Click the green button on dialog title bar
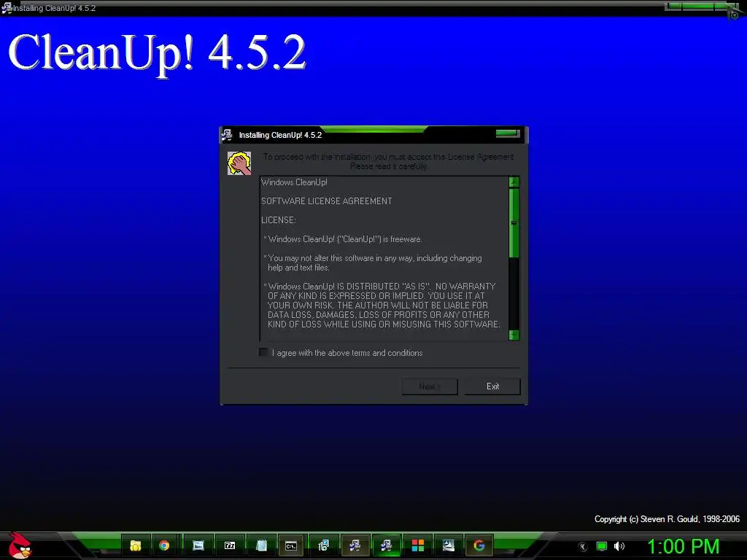 [508, 133]
